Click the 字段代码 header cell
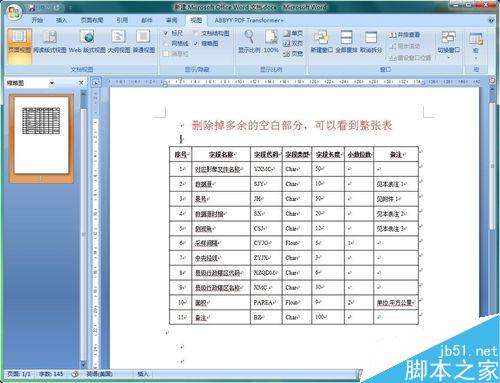The image size is (500, 383). pos(266,154)
